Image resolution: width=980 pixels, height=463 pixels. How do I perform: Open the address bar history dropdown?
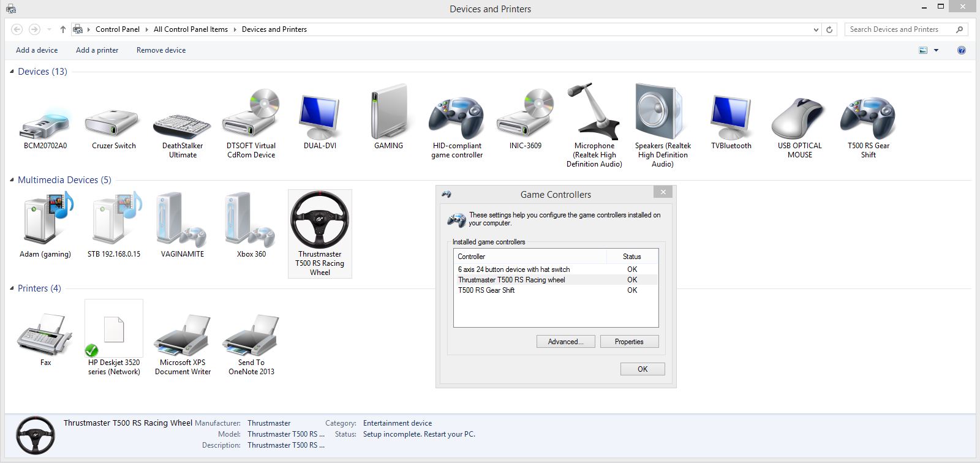click(816, 29)
